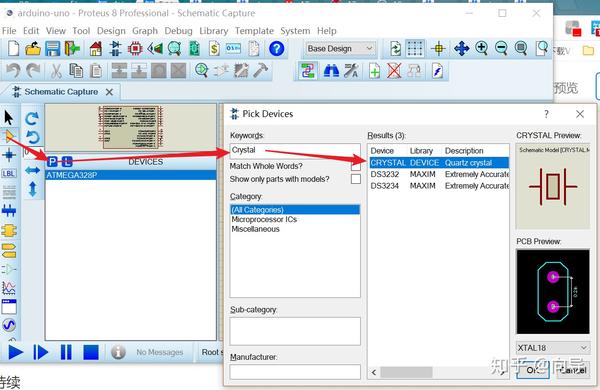Click the Property Assignment Tool icon
600x390 pixels.
[x=351, y=71]
